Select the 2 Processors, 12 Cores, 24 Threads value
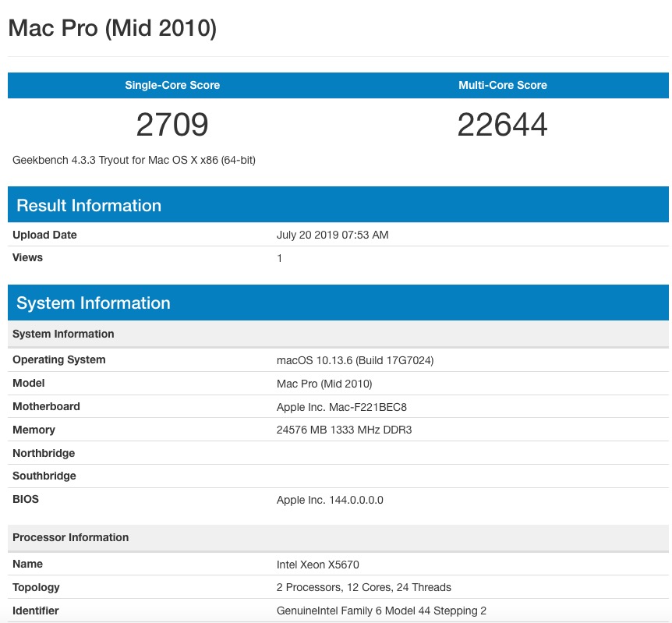Screen dimensions: 672x623 coord(364,587)
